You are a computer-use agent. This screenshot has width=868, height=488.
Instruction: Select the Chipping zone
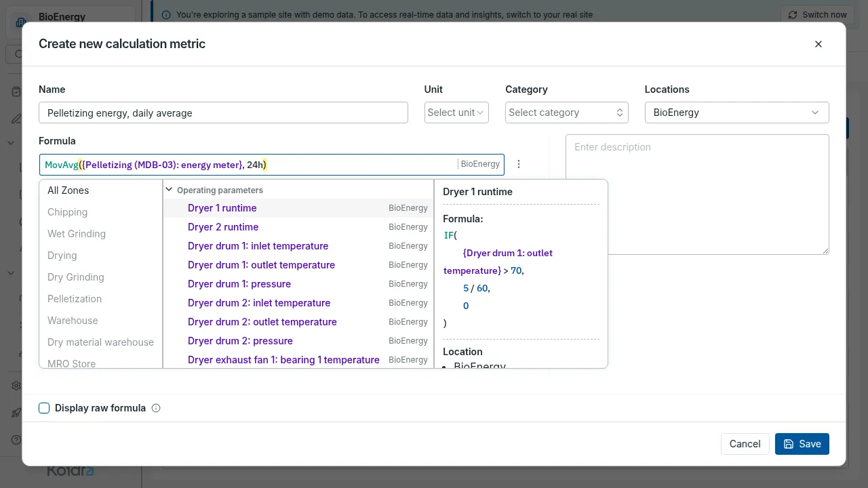[x=100, y=212]
